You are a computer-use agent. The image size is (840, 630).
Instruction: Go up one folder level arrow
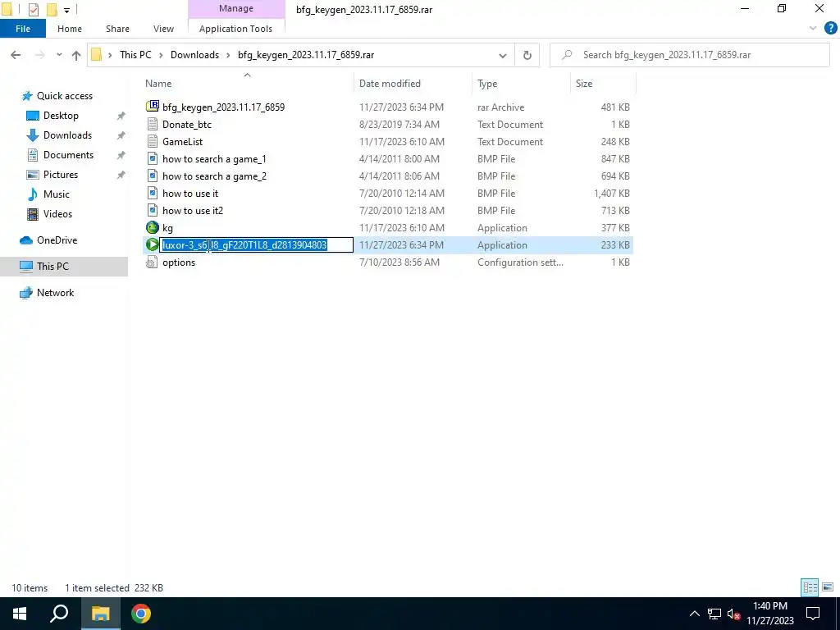click(x=76, y=55)
